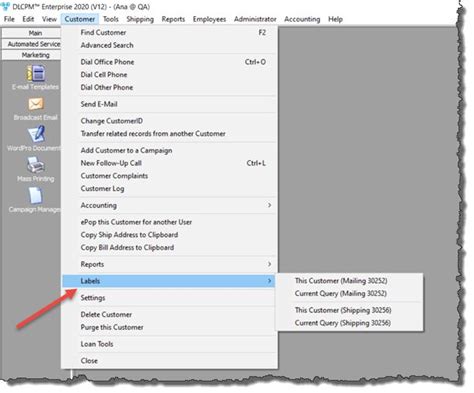Choose Copy Ship Address to Clipboard

170,235
